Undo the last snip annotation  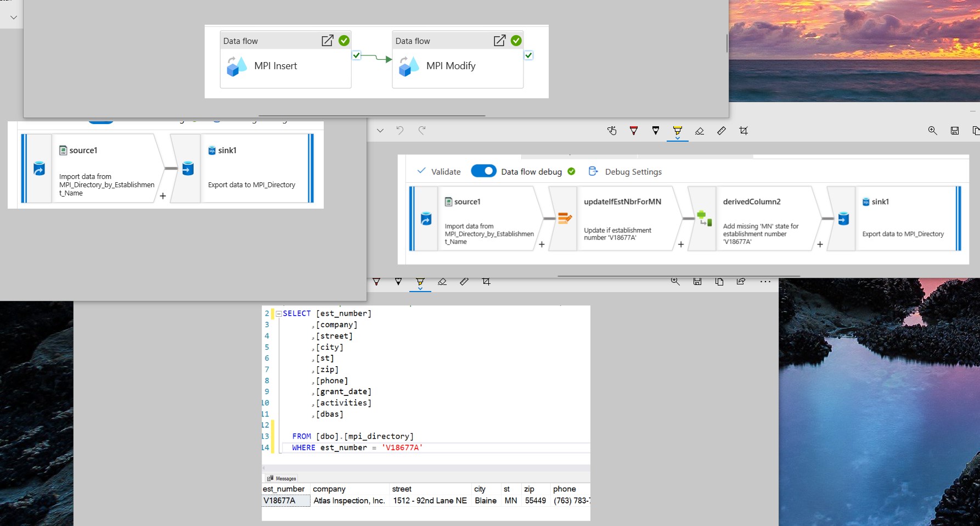point(400,131)
